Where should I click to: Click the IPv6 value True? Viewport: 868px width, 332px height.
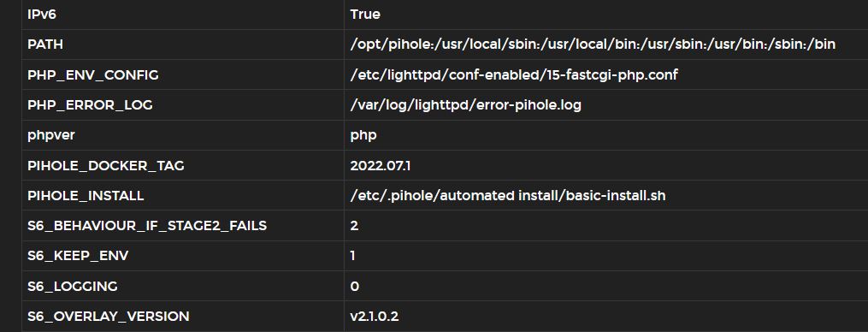pos(365,15)
